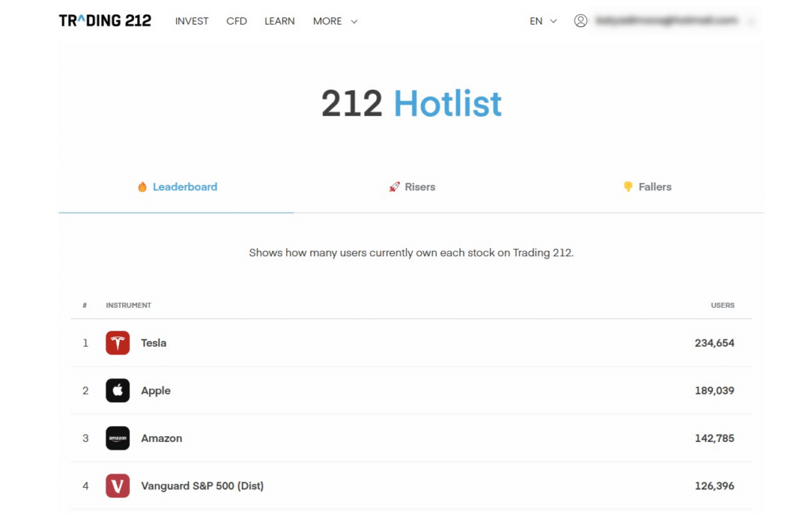Click the 'Shows how many users' description text

412,253
